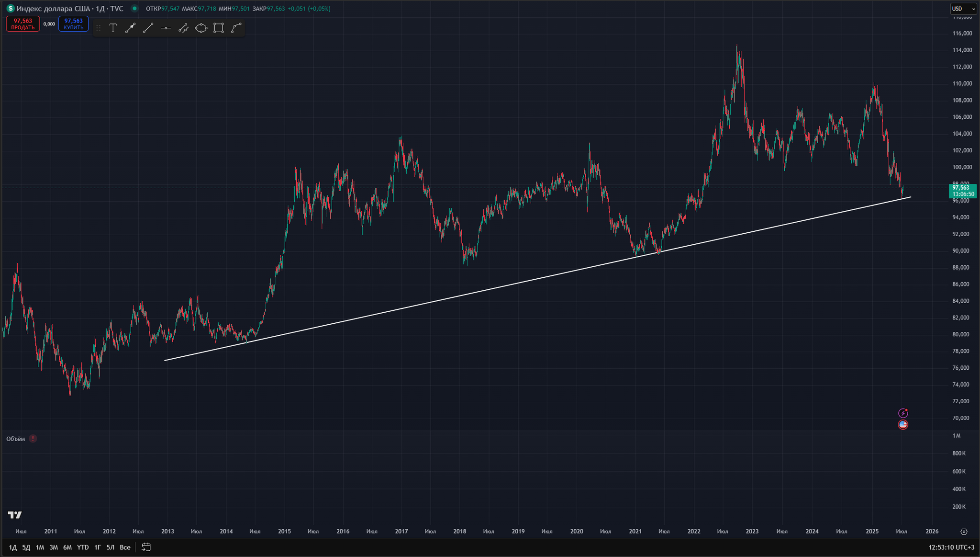Open the UTC+3 timezone menu

tap(964, 547)
